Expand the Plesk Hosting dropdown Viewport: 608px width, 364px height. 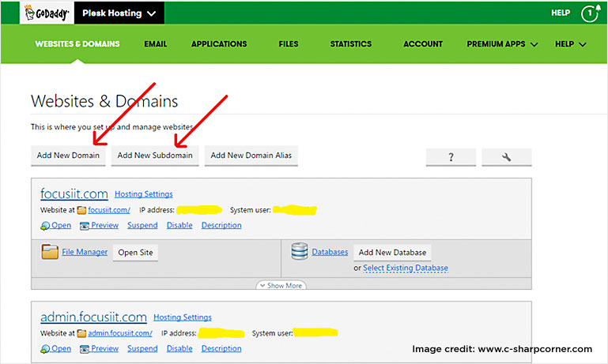[119, 13]
